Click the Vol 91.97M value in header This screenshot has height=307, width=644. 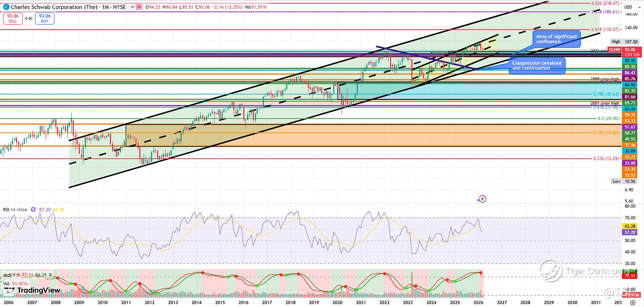point(257,7)
